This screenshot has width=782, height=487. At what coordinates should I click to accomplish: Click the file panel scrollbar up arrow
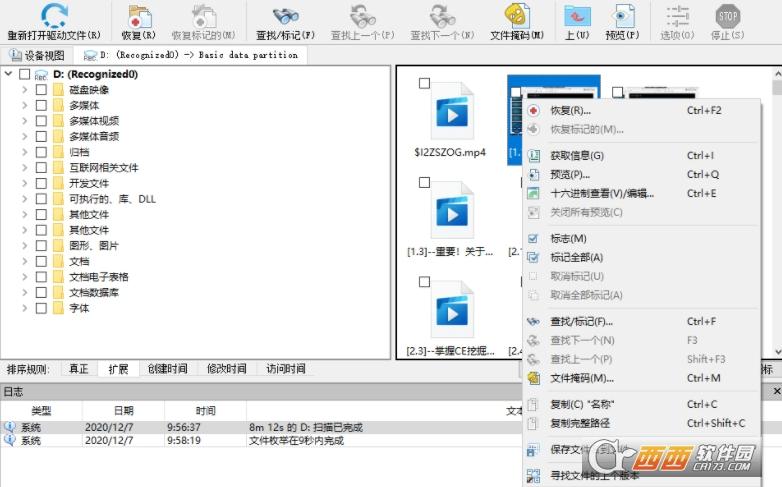pyautogui.click(x=777, y=73)
